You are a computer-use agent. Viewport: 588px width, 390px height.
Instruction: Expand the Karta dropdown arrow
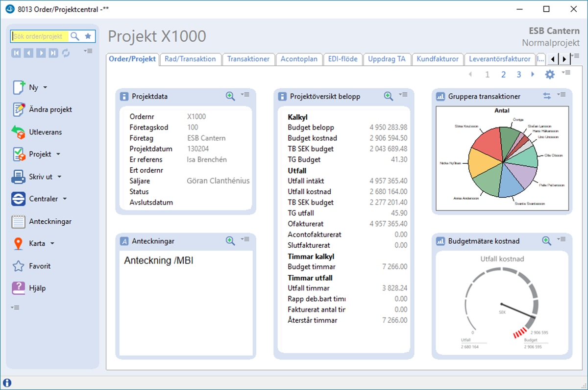(x=52, y=244)
